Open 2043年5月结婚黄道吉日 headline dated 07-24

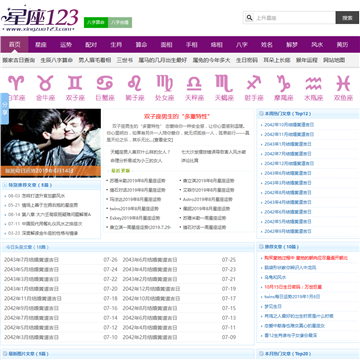[x=31, y=269]
